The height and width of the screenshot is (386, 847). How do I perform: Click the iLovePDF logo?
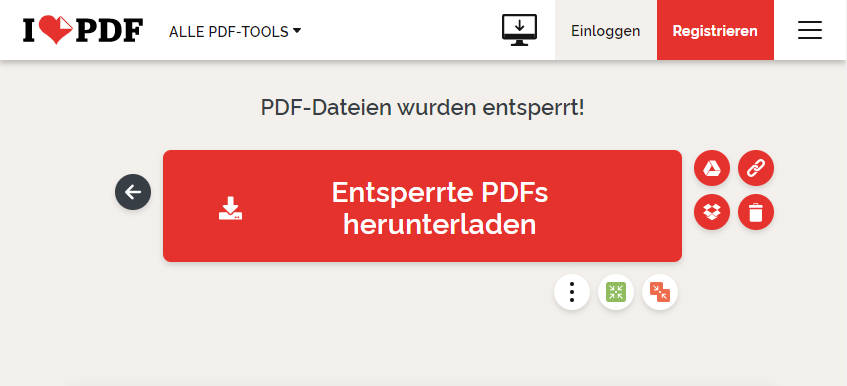[83, 30]
